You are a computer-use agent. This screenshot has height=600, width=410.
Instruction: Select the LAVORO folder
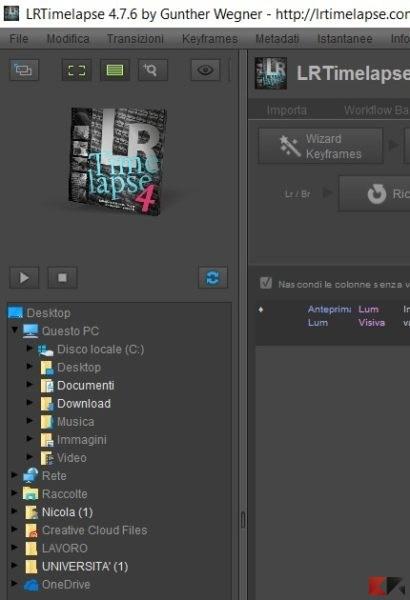65,548
